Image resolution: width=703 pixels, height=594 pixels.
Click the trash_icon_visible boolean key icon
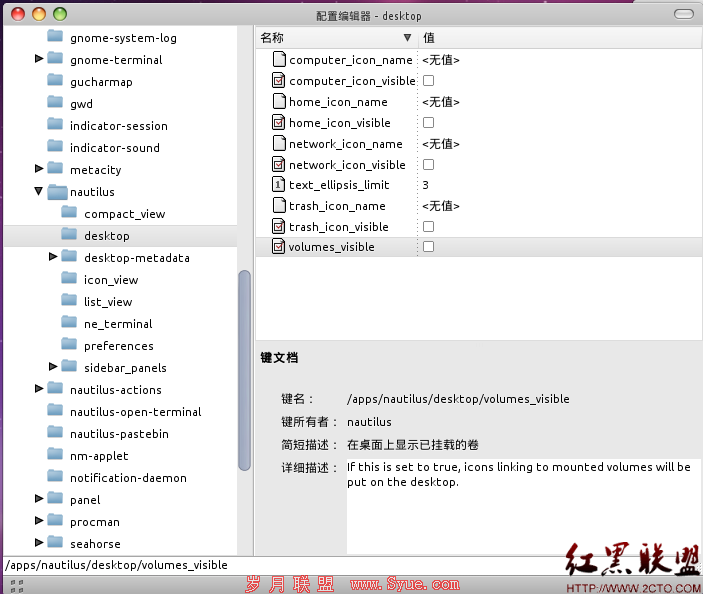(x=279, y=226)
